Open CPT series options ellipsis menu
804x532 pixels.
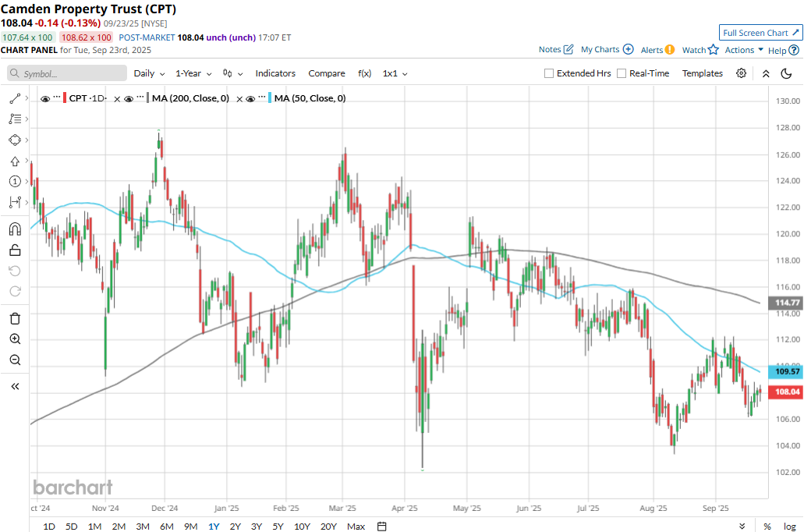point(57,97)
